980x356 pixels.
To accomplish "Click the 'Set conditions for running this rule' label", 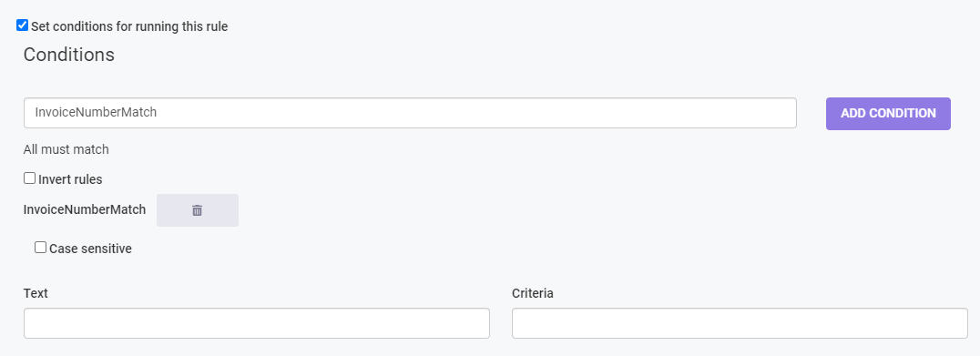I will click(129, 26).
